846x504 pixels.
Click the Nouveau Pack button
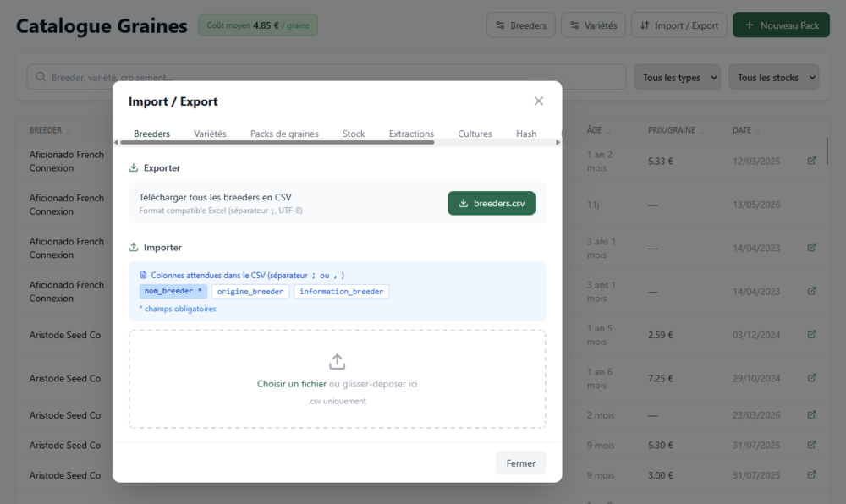point(781,25)
